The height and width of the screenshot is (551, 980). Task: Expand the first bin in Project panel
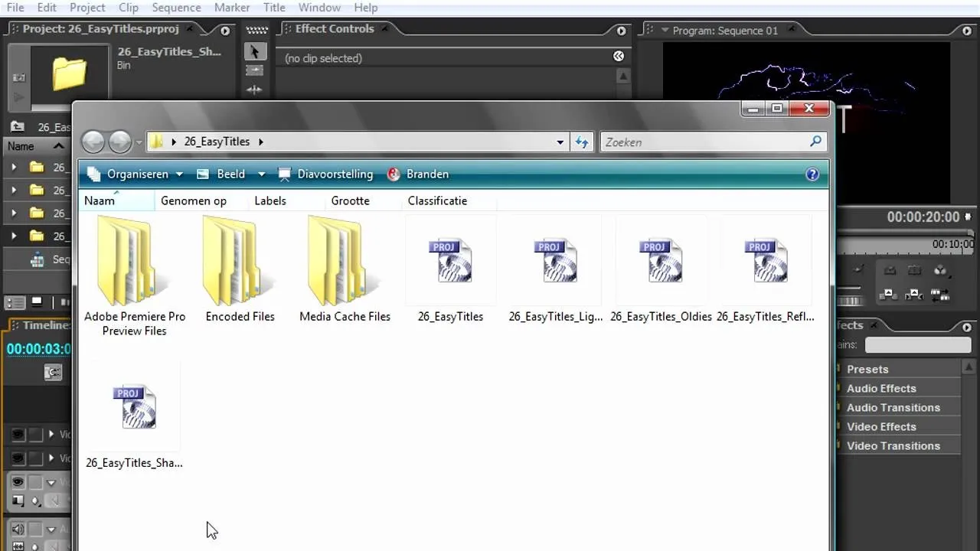coord(14,167)
